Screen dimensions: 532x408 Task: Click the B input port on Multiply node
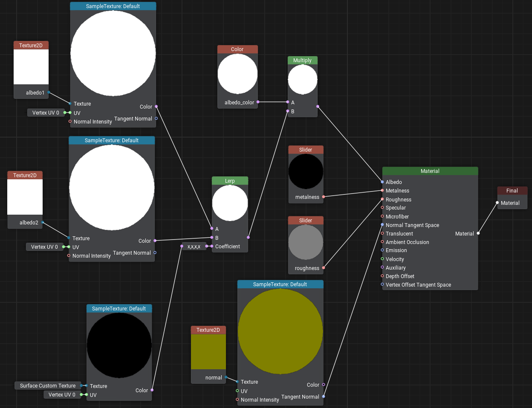tap(288, 111)
